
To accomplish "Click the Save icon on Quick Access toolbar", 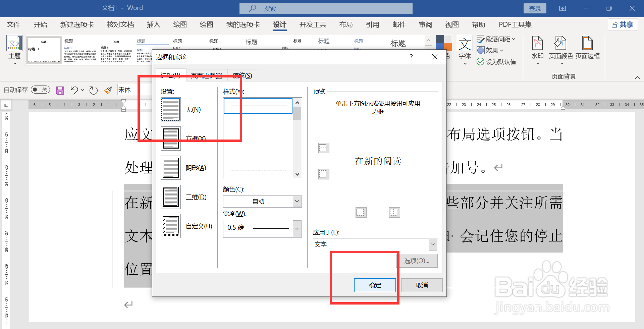I will coord(60,90).
